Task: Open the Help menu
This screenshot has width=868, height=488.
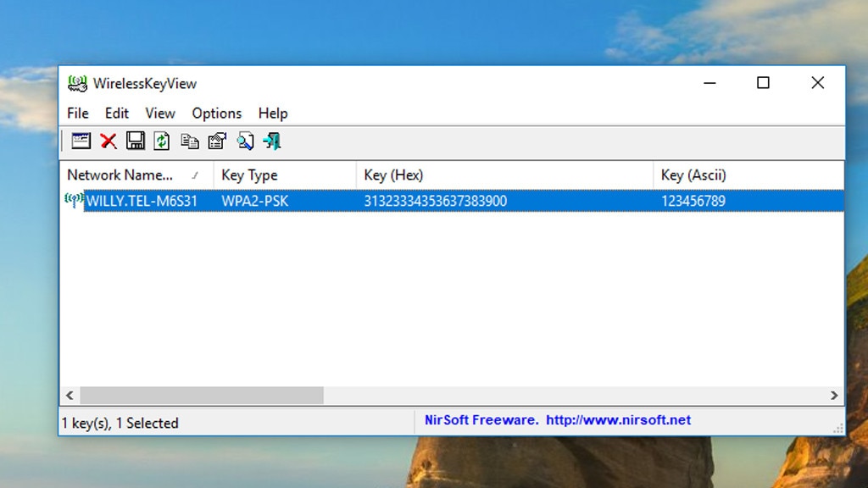Action: click(273, 114)
